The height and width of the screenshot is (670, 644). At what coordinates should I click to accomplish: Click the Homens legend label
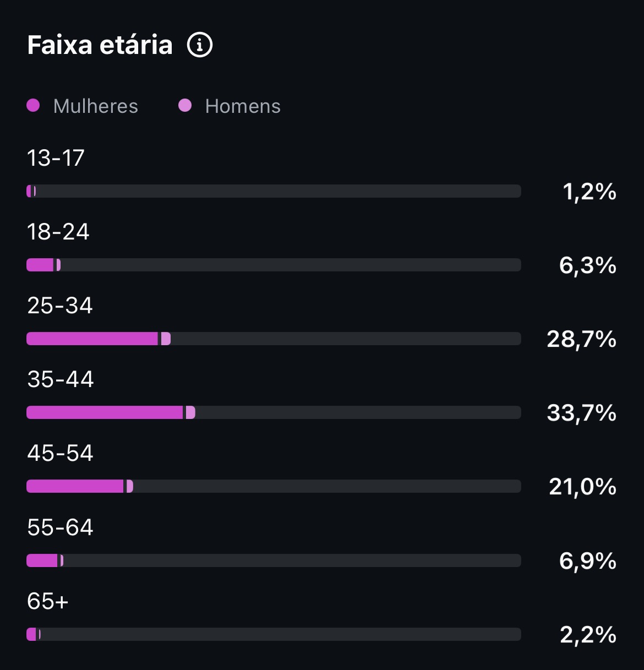tap(243, 106)
